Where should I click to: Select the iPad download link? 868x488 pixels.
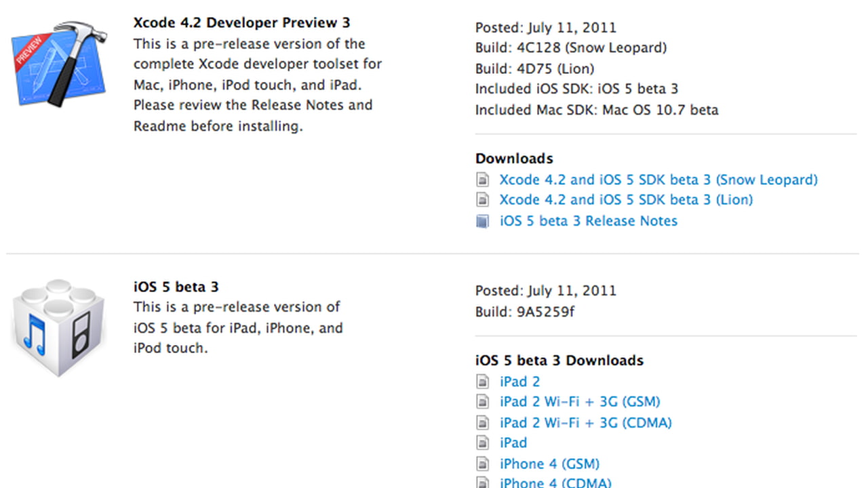(513, 443)
